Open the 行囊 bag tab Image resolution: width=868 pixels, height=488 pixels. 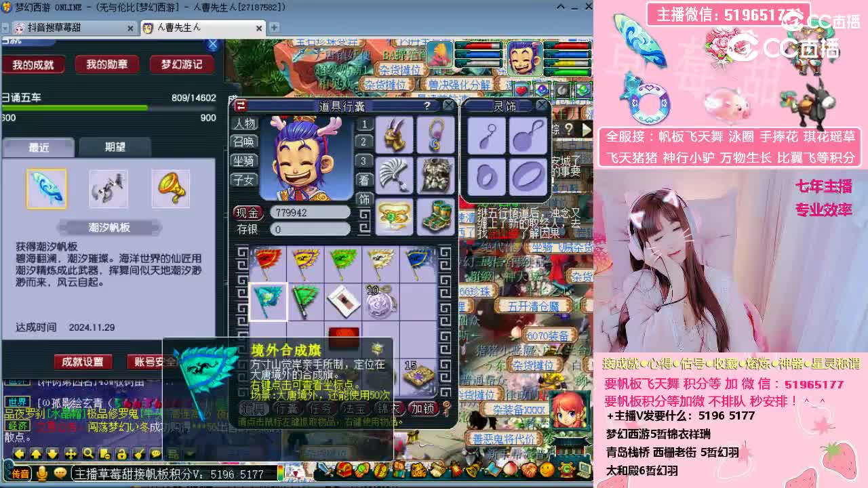[x=287, y=408]
